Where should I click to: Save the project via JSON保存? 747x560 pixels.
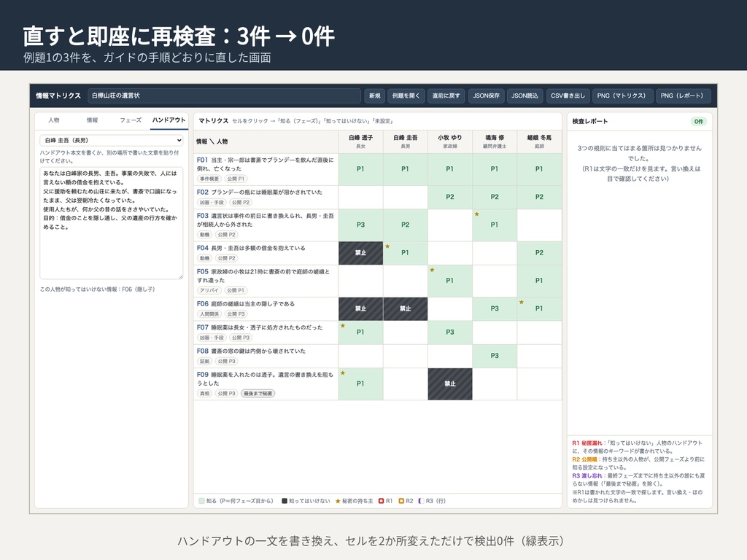point(486,96)
